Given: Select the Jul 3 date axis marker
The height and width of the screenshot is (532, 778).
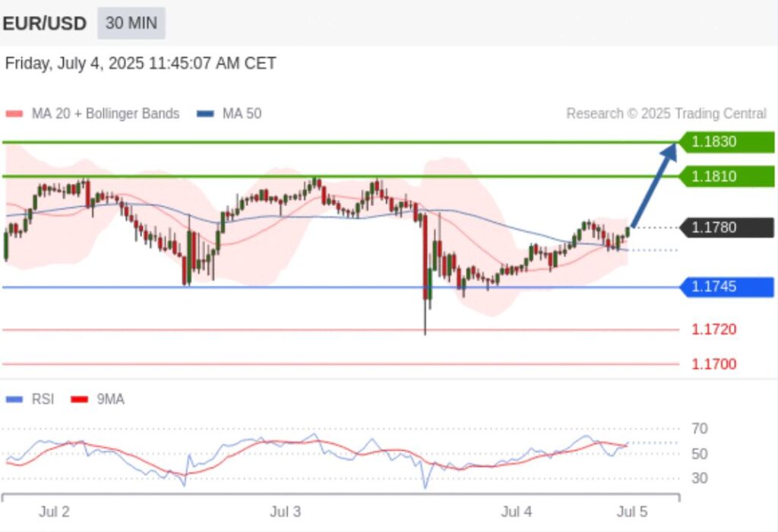Looking at the screenshot, I should pos(285,511).
